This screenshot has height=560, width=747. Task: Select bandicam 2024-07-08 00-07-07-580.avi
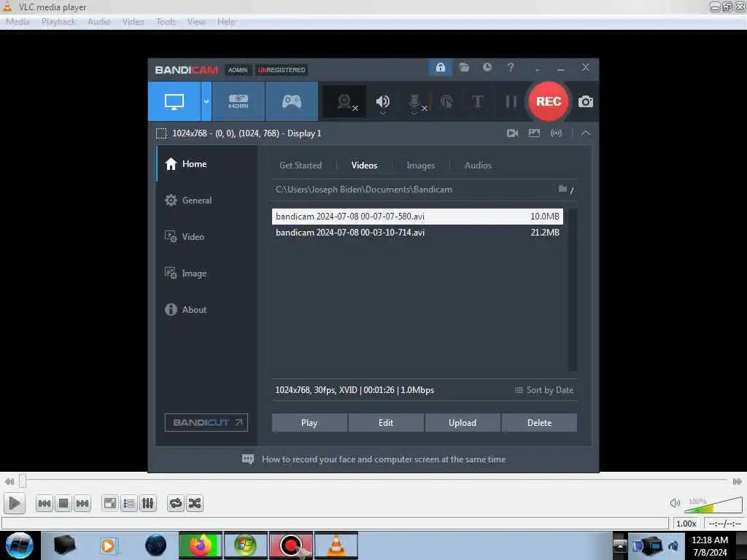coord(417,216)
